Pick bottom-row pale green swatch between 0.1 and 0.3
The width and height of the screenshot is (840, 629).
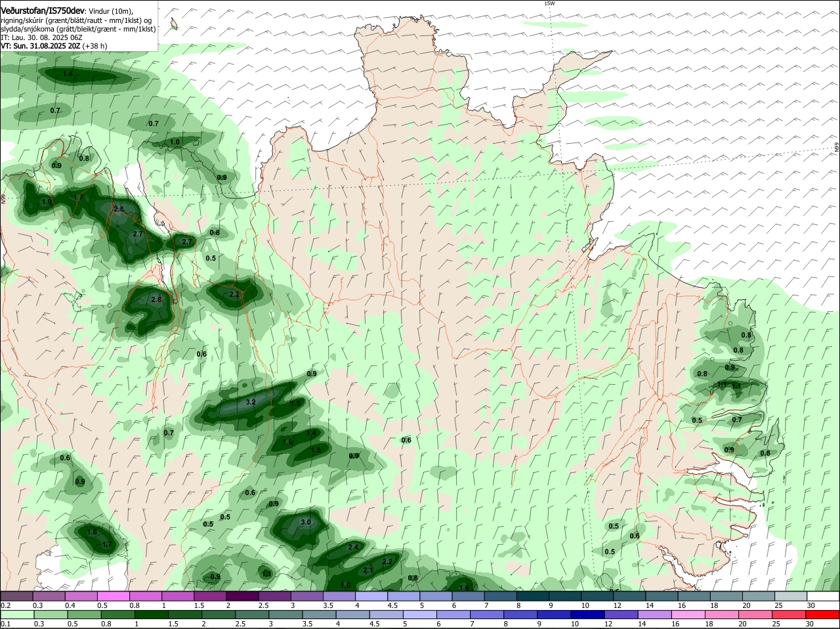click(x=17, y=615)
